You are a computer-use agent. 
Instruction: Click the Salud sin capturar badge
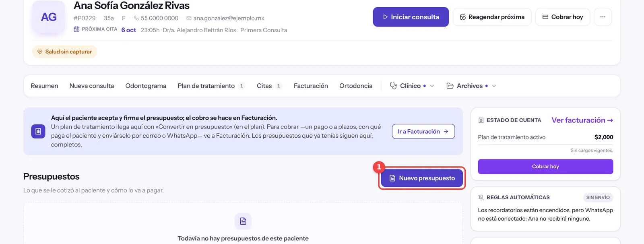coord(64,52)
